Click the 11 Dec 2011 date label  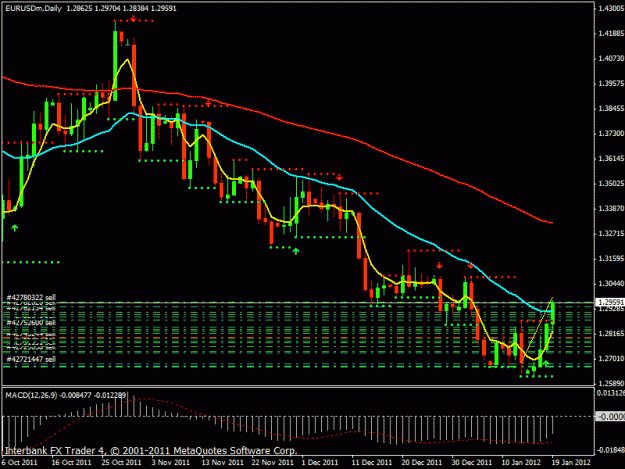(x=371, y=463)
